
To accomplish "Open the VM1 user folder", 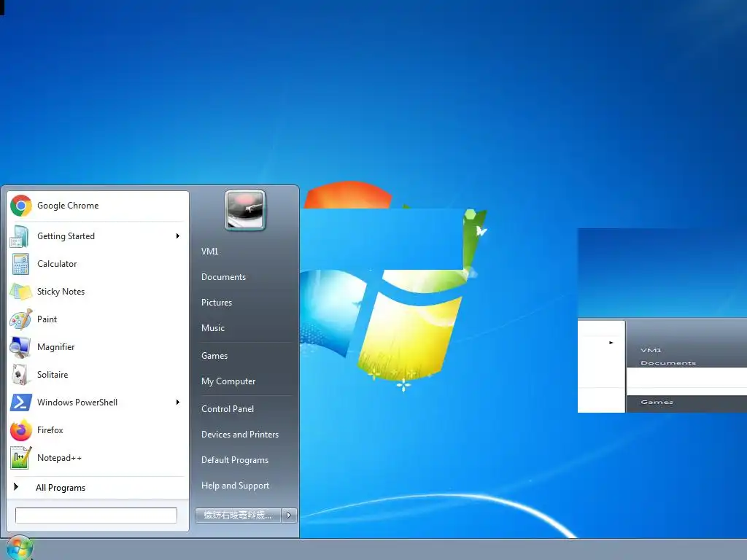I will tap(209, 252).
